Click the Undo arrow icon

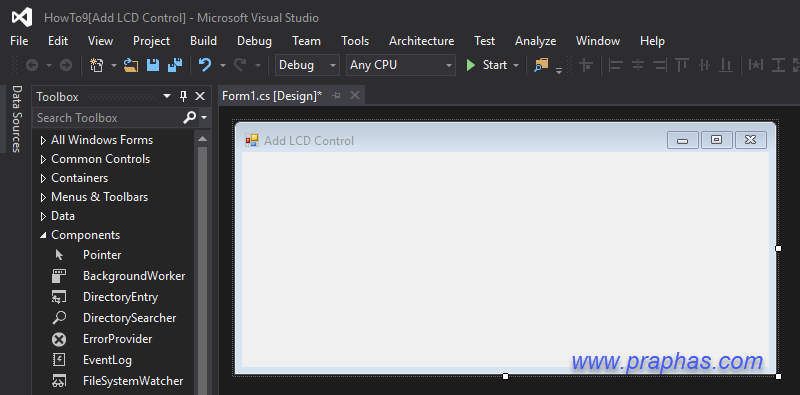coord(205,65)
